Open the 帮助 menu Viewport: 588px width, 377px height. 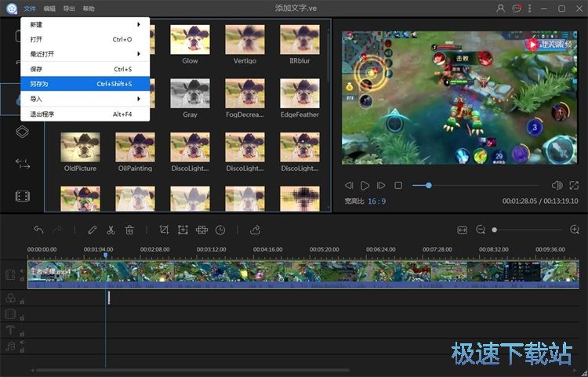pos(89,9)
